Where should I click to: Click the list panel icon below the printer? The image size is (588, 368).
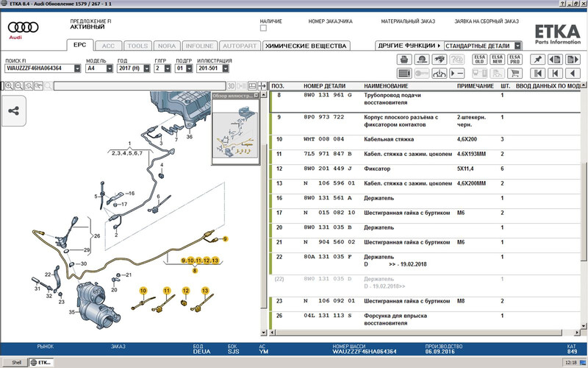[x=404, y=73]
